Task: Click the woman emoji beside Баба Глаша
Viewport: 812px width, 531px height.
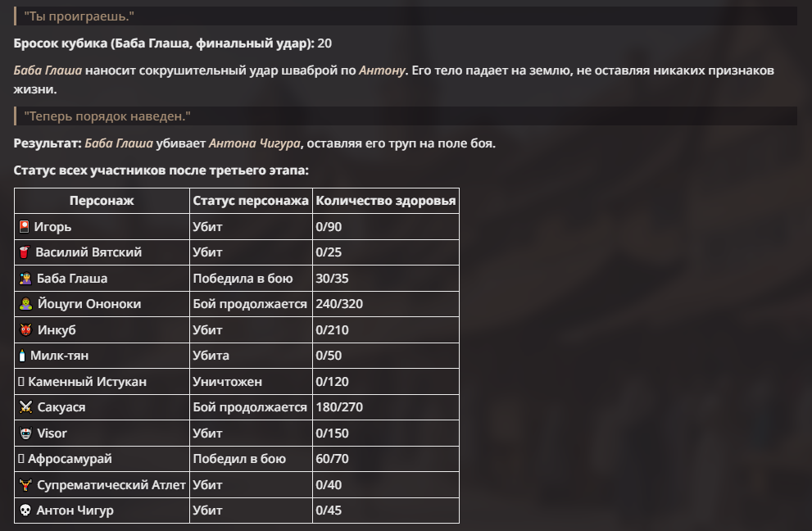Action: click(25, 278)
